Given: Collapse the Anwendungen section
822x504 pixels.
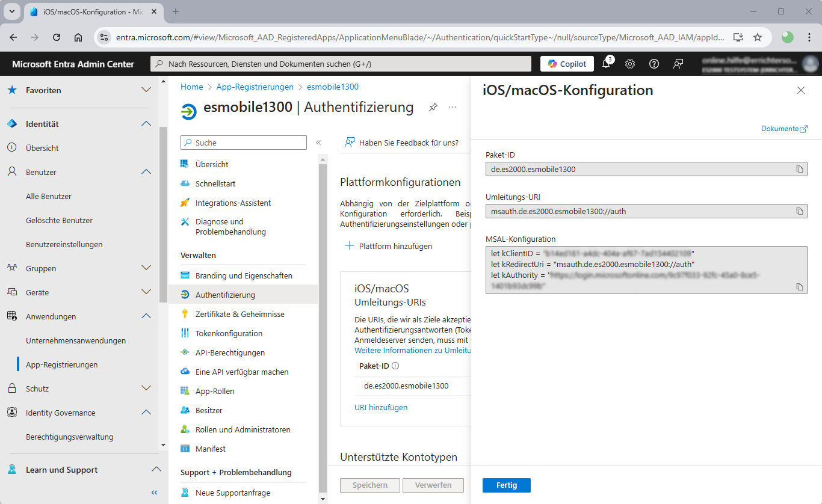Looking at the screenshot, I should coord(146,316).
